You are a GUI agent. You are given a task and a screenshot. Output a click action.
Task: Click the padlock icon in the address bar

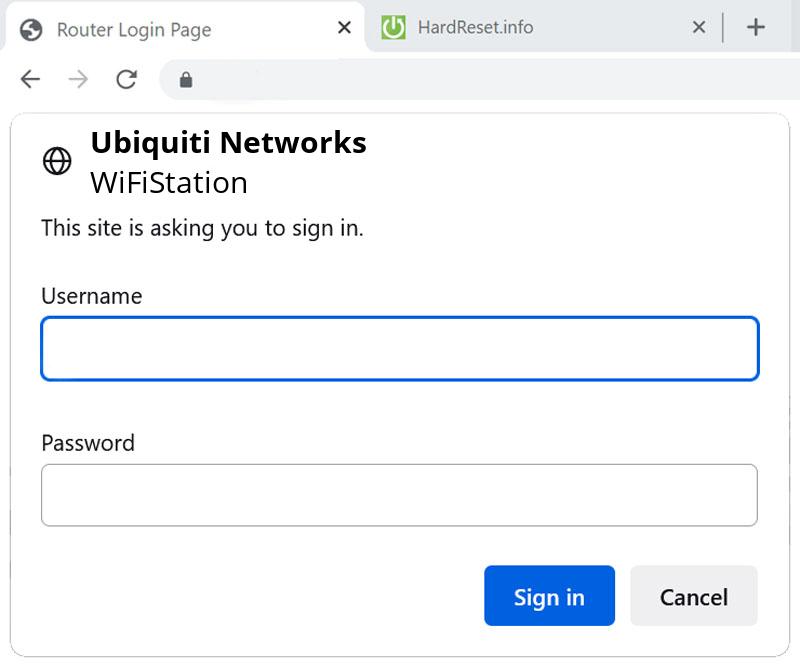pos(186,80)
